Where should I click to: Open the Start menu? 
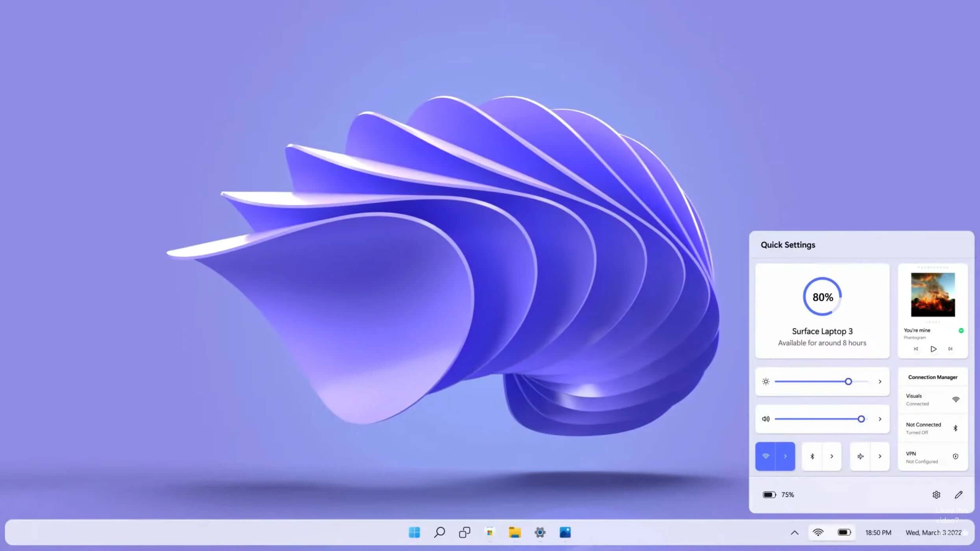(x=414, y=532)
